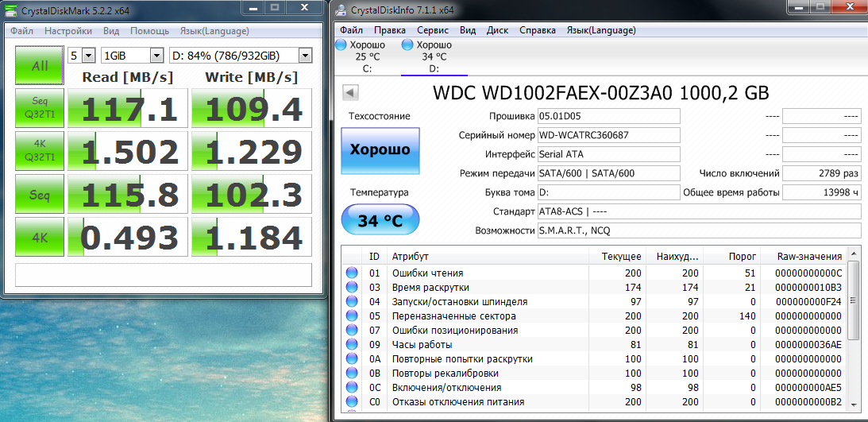868x422 pixels.
Task: Select the Ошибки позиционирования attribute row
Action: 595,331
